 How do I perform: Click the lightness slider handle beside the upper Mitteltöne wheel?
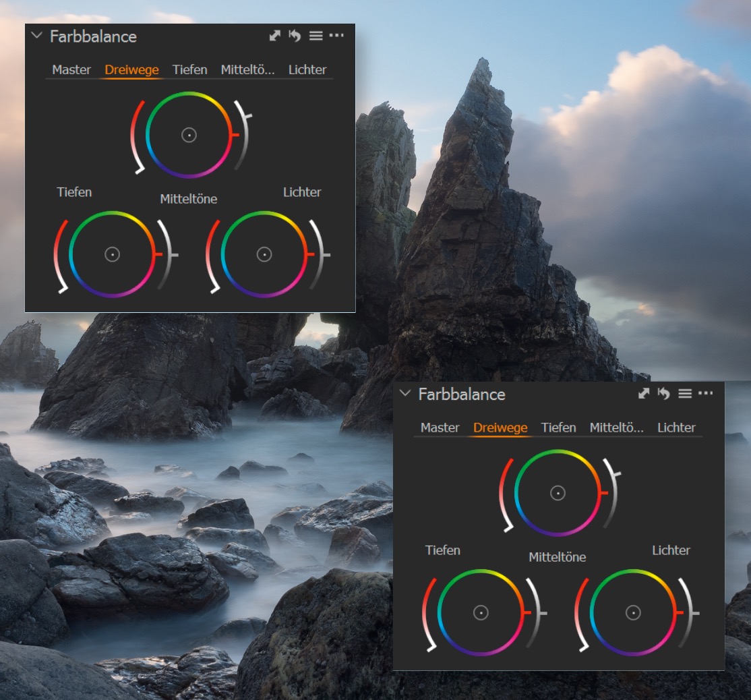click(247, 117)
